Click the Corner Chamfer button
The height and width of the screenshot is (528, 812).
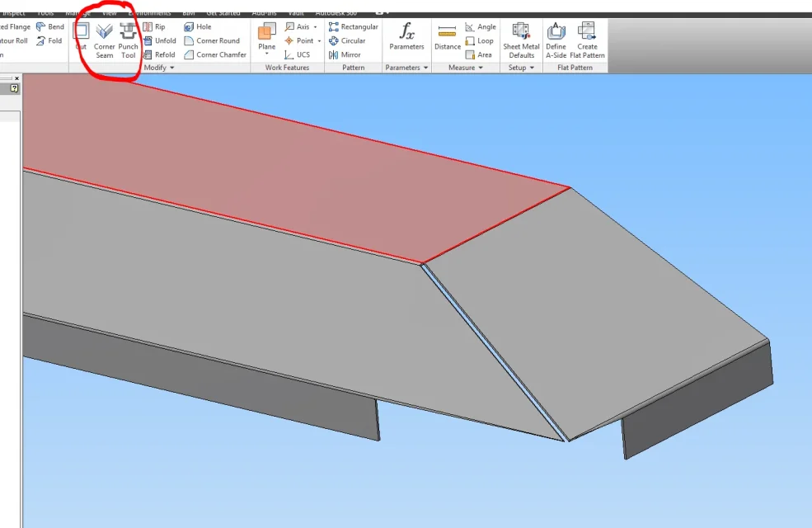point(215,54)
